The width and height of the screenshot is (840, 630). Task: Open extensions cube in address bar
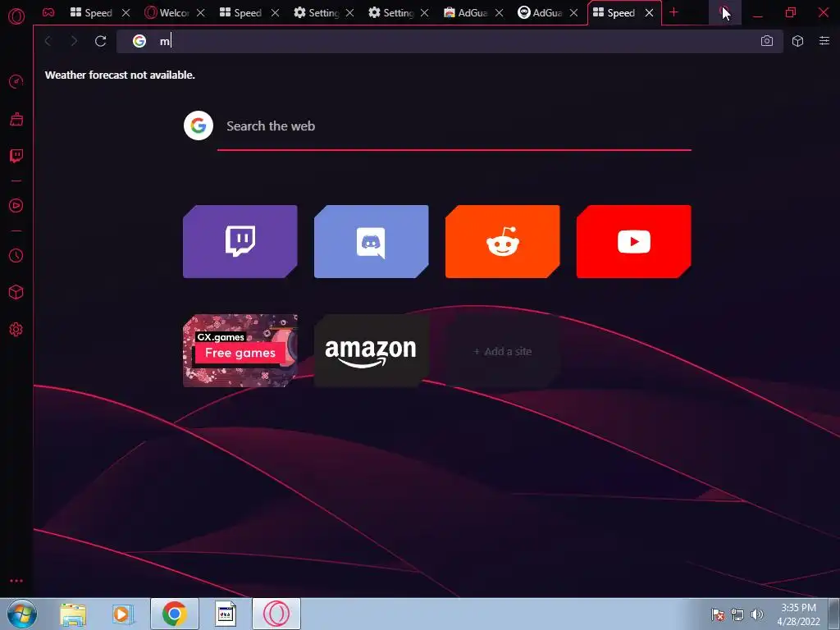pos(797,41)
